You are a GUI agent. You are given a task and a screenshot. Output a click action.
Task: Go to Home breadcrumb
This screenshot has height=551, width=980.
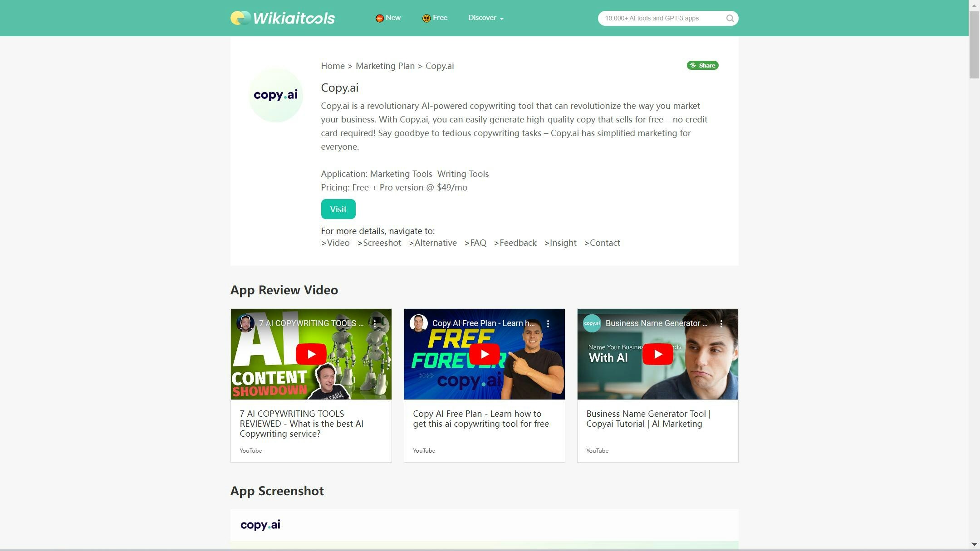pos(333,66)
